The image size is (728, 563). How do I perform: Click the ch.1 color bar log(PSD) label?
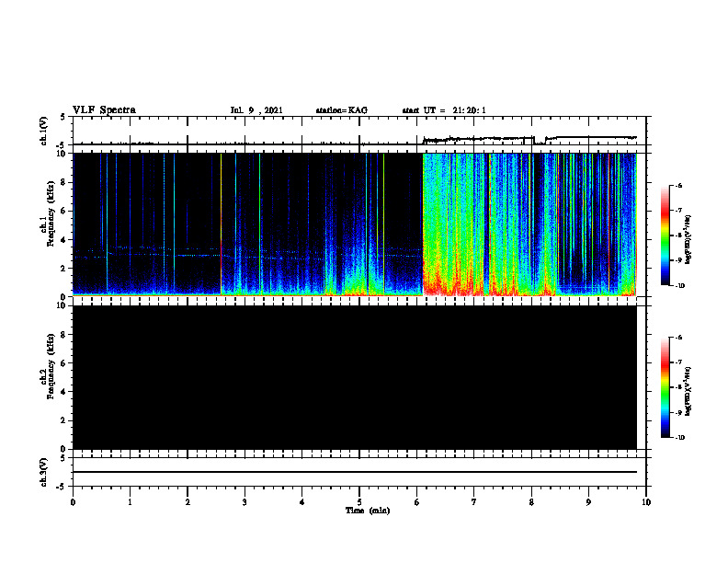click(x=688, y=239)
